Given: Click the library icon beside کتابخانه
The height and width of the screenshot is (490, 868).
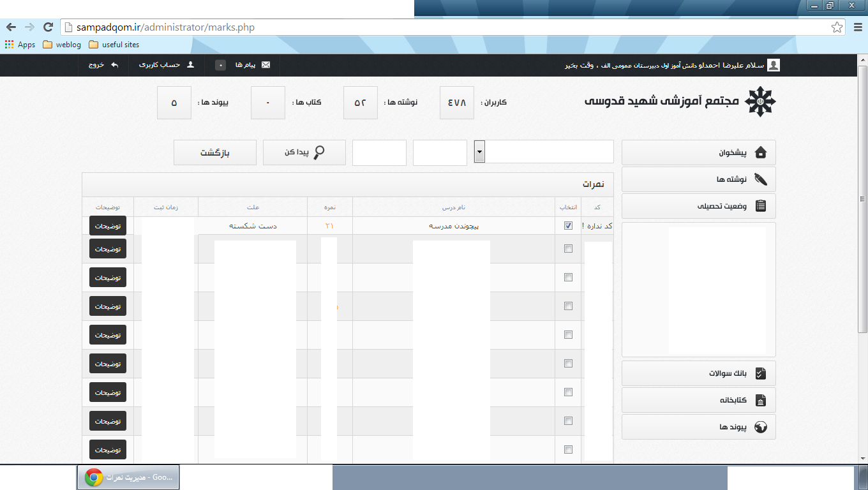Looking at the screenshot, I should [760, 401].
